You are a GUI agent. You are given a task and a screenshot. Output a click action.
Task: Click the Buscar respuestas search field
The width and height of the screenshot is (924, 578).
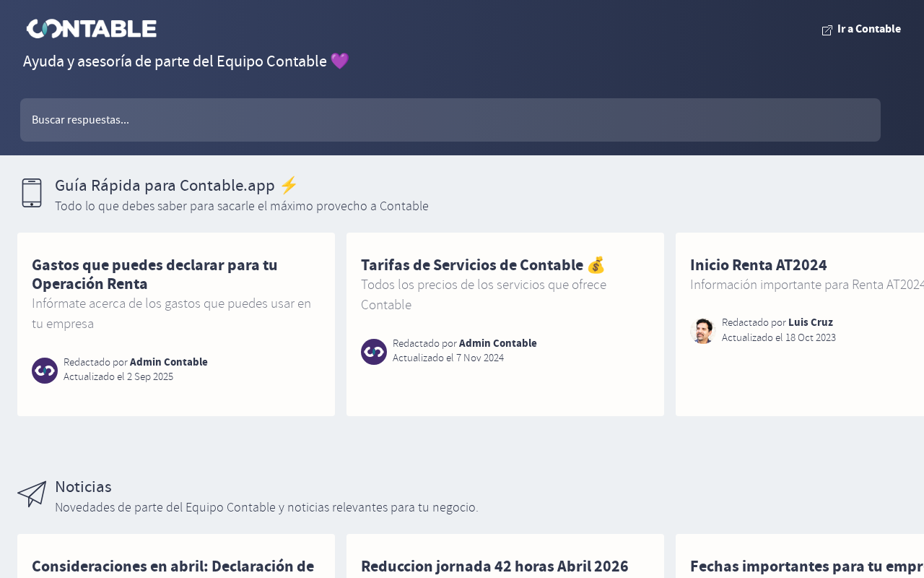click(450, 120)
